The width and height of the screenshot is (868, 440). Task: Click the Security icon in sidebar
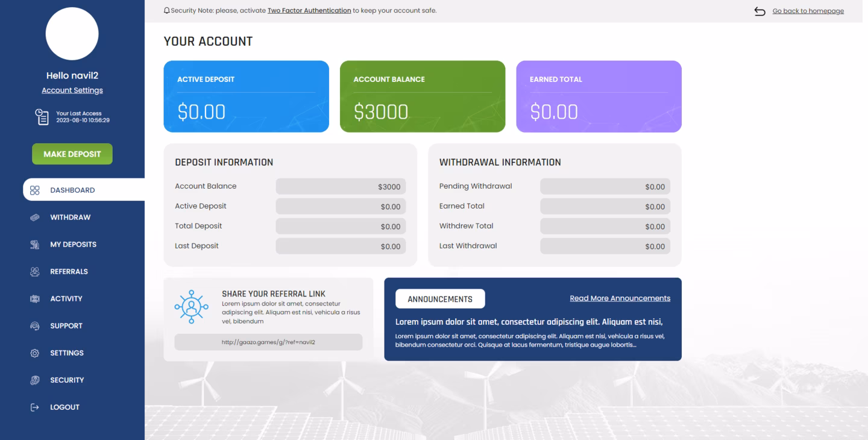coord(35,380)
